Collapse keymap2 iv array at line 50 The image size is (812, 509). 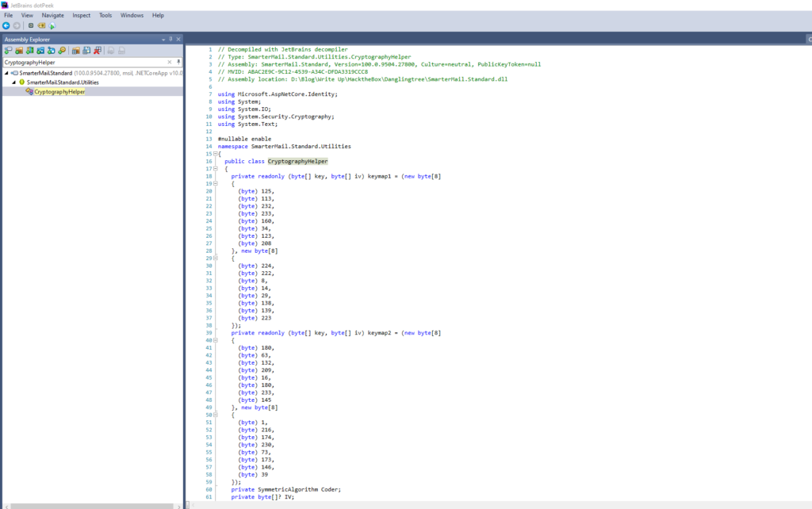216,415
